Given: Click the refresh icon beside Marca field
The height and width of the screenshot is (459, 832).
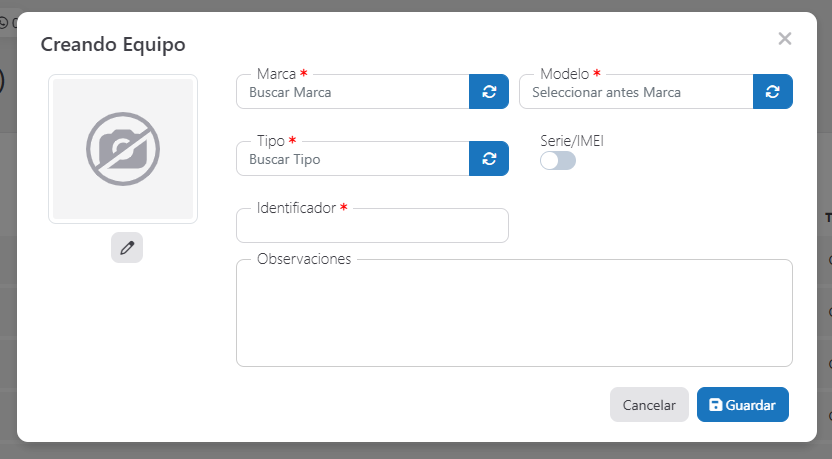Looking at the screenshot, I should 488,92.
